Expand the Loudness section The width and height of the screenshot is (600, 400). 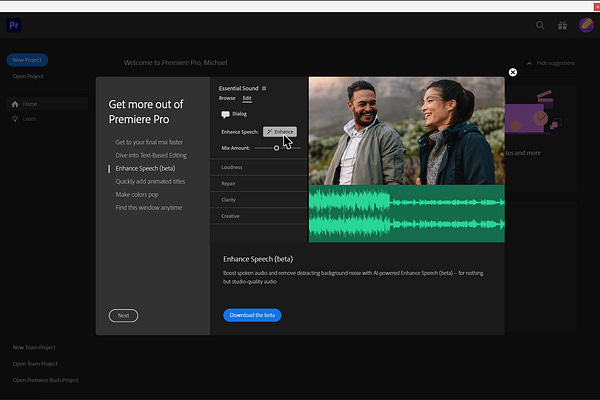(259, 167)
